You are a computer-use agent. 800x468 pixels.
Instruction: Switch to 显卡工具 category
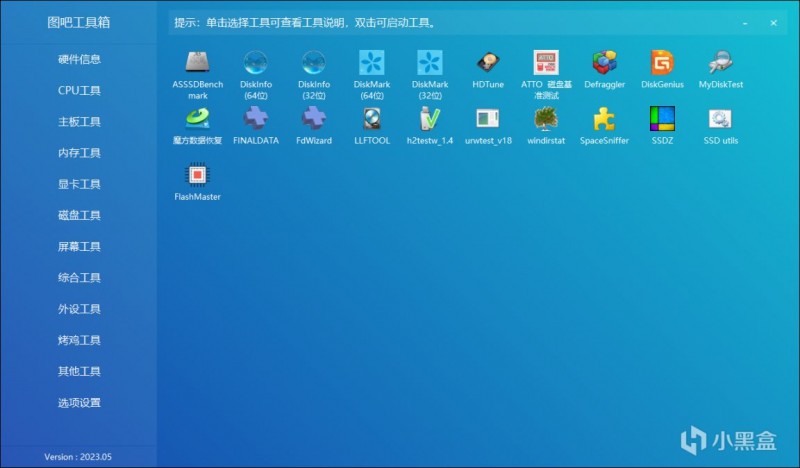(x=79, y=184)
